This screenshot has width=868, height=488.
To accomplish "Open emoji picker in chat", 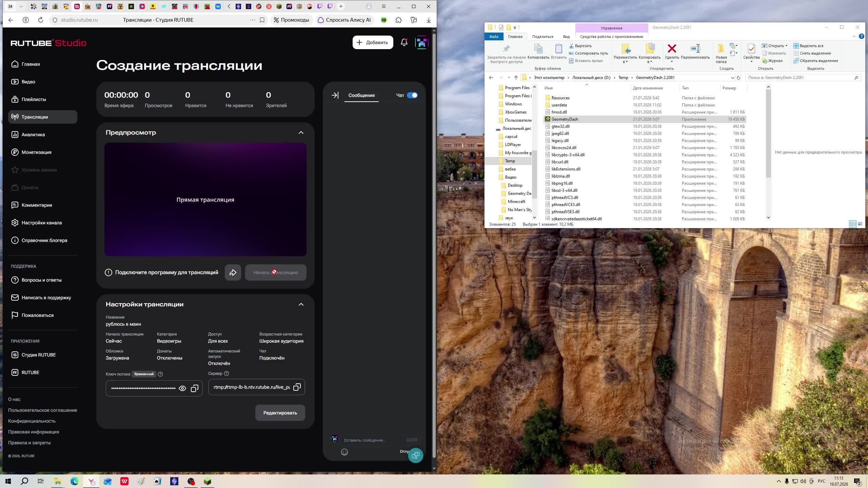I will 344,452.
